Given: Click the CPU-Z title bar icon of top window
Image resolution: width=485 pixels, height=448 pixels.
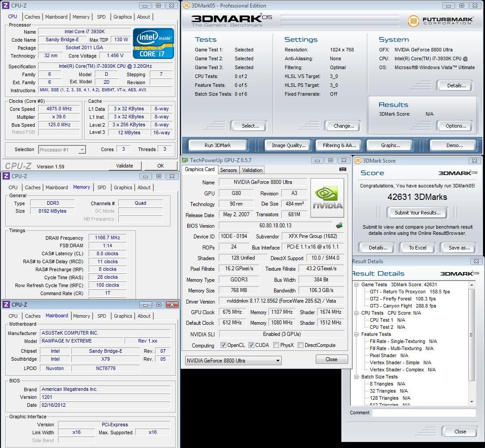Looking at the screenshot, I should tap(6, 5).
